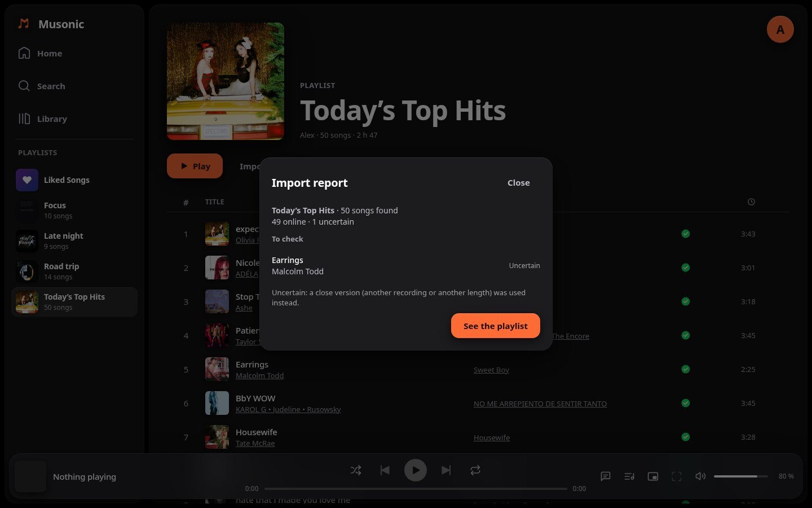This screenshot has height=508, width=812.
Task: Play the playlist with Play button
Action: [x=195, y=166]
